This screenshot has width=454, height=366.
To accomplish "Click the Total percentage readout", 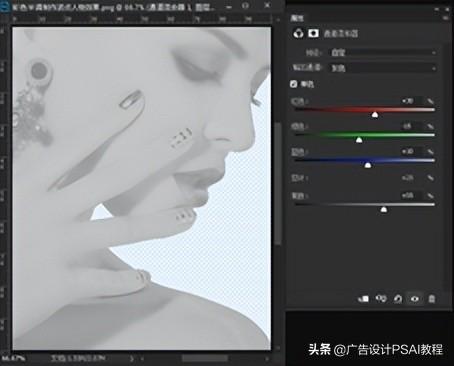I will [x=408, y=178].
